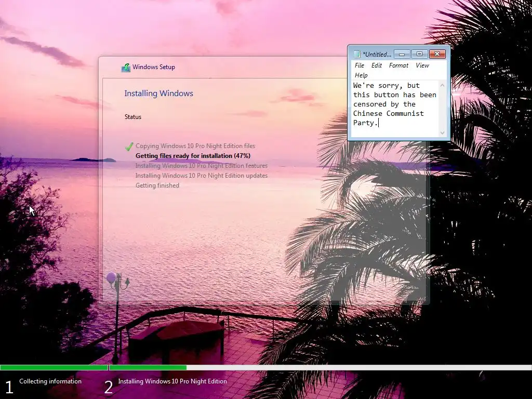The image size is (532, 399).
Task: Click step 2 "Installing Windows 10 Pro Night Edition"
Action: coord(172,381)
